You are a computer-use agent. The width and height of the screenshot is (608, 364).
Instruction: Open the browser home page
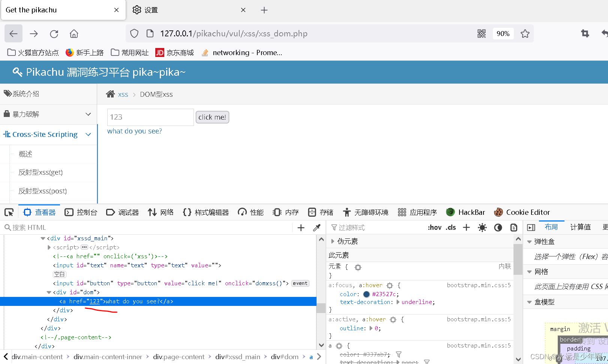pyautogui.click(x=74, y=34)
